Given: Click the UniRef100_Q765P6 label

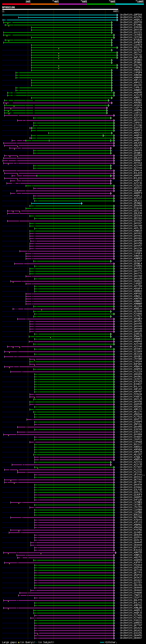Looking at the screenshot, I should [x=131, y=266].
